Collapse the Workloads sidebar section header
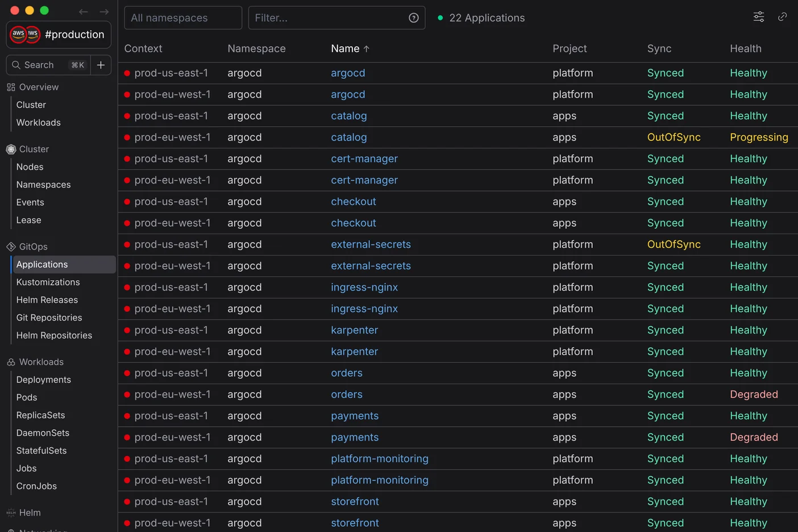This screenshot has height=532, width=798. tap(41, 362)
